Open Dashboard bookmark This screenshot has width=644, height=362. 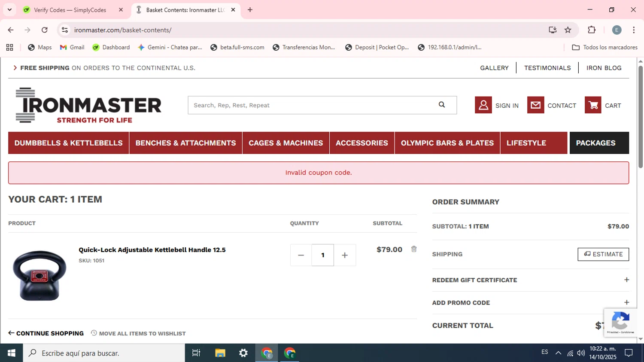[x=111, y=47]
